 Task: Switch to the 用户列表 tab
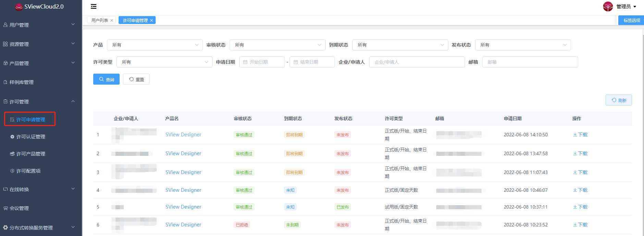pos(99,21)
